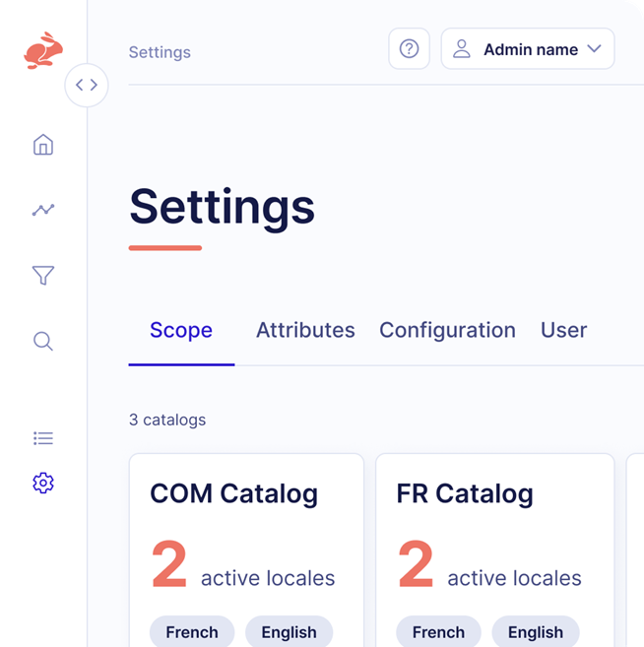
Task: Click the list icon in sidebar
Action: click(43, 438)
